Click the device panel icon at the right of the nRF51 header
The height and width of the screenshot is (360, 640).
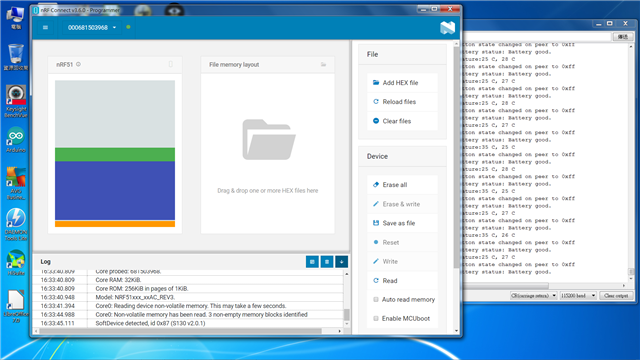(171, 64)
